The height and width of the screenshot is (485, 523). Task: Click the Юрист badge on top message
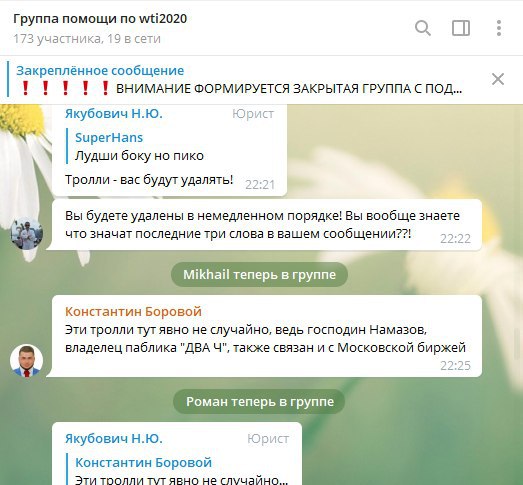(253, 114)
